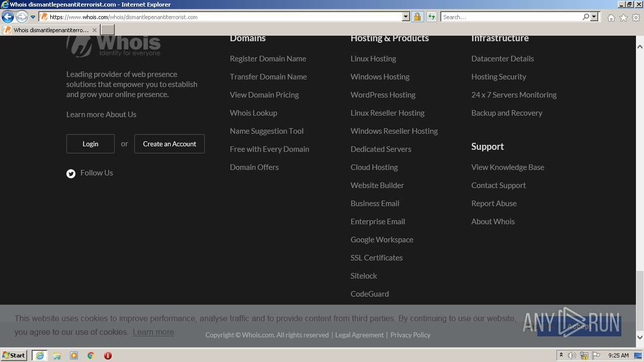Open Internet Explorer taskbar icon
The width and height of the screenshot is (644, 362).
click(x=40, y=355)
